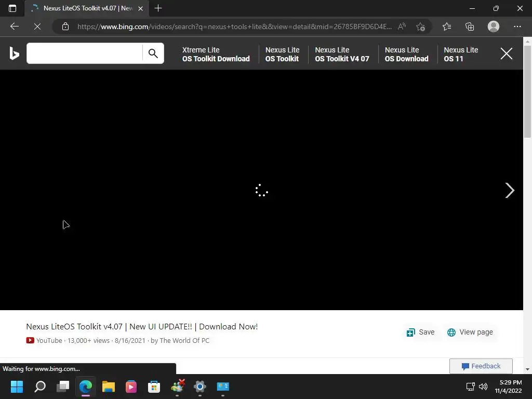
Task: Click the network tray icon
Action: 470,387
